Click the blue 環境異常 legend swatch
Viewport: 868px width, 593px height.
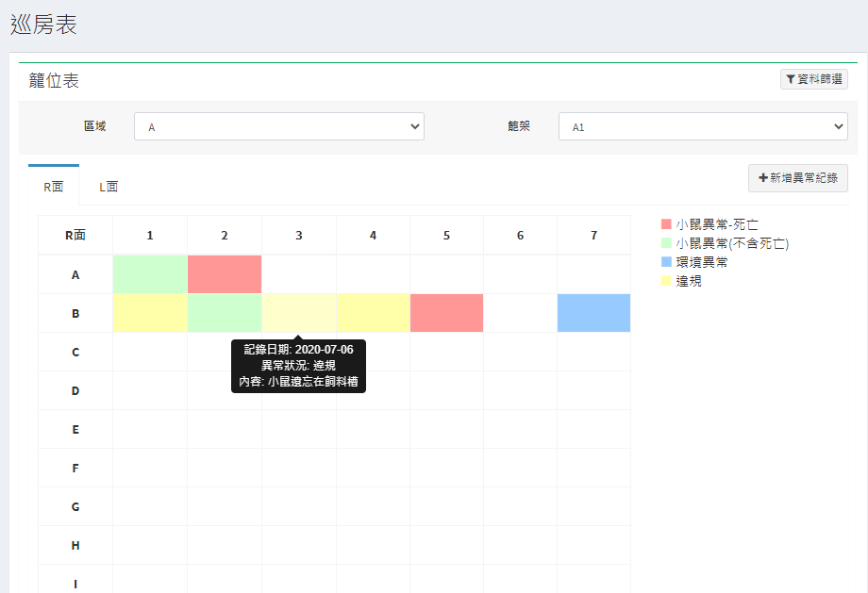coord(667,262)
